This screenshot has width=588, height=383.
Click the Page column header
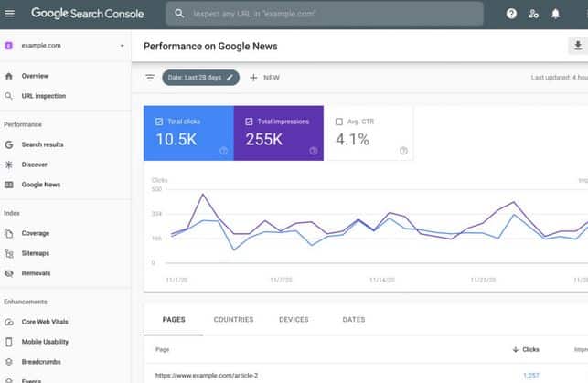(x=163, y=350)
